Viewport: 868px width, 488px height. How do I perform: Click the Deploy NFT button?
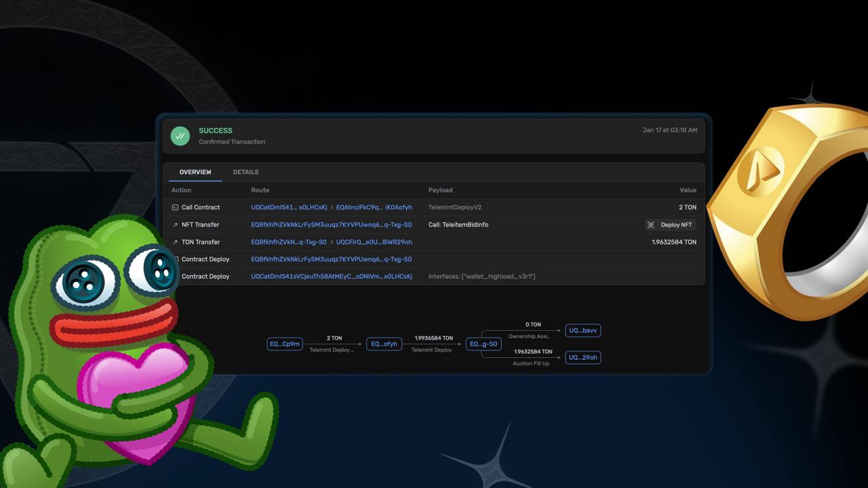click(x=670, y=224)
